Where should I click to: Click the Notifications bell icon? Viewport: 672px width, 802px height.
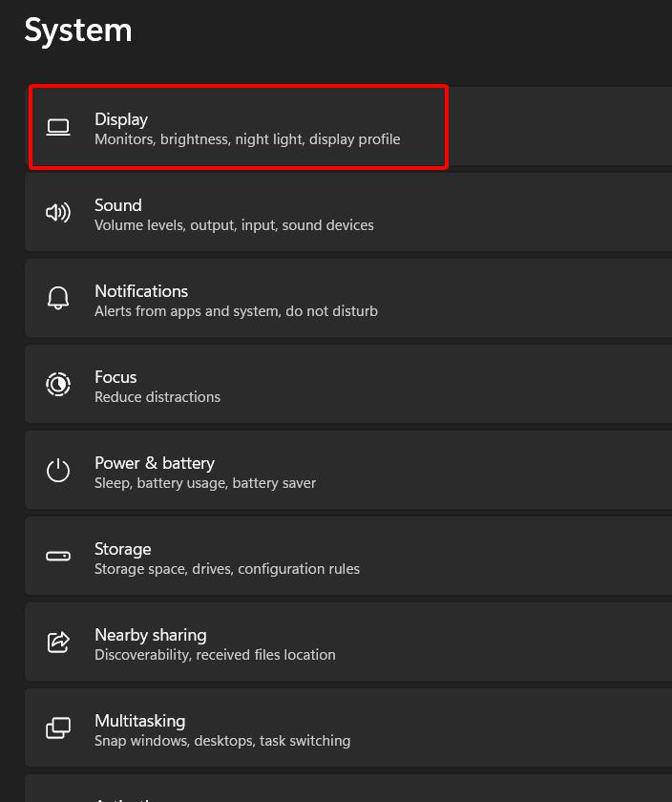coord(58,298)
